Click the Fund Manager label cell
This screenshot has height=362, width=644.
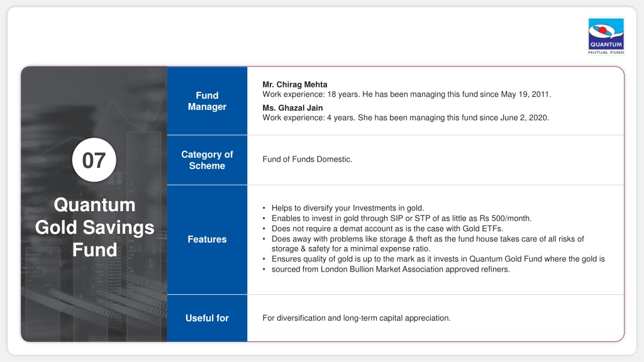click(x=207, y=101)
